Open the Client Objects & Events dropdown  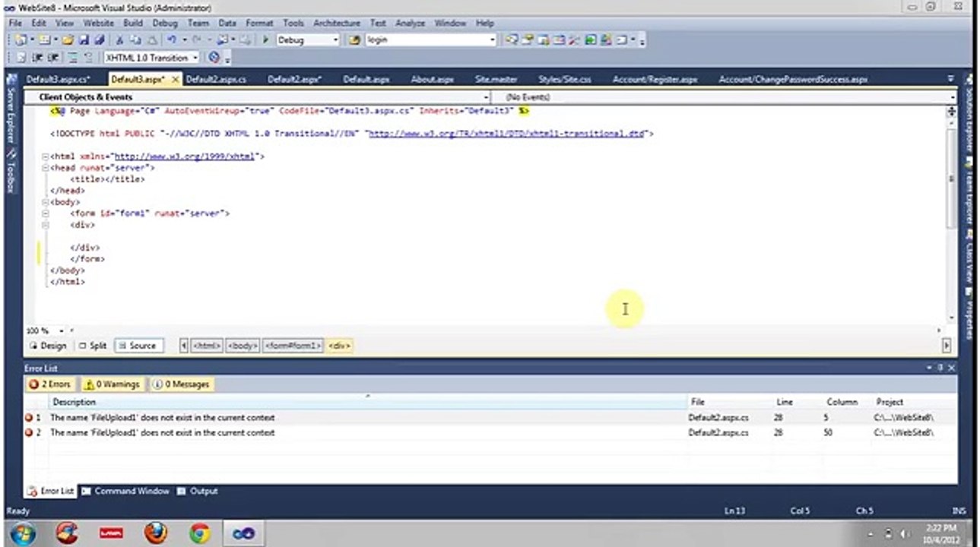(x=487, y=97)
